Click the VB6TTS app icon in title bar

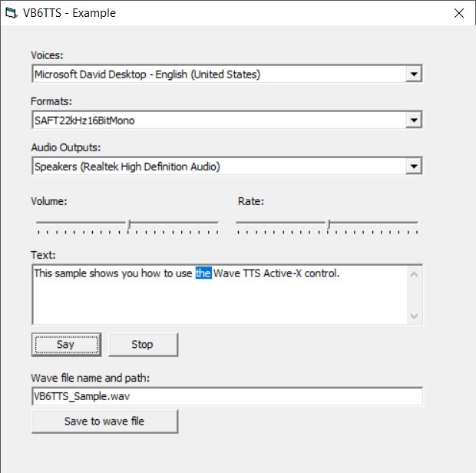coord(11,13)
